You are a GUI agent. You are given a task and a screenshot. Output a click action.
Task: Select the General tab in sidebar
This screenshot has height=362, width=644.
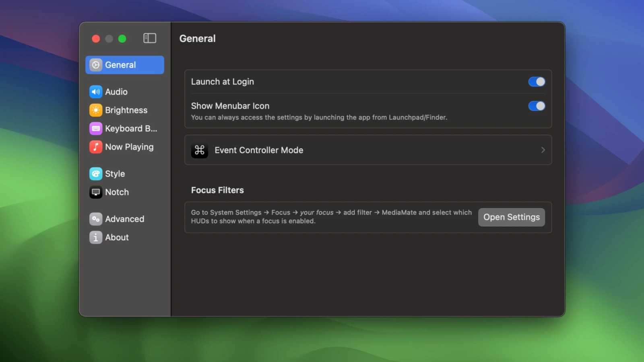pyautogui.click(x=121, y=65)
